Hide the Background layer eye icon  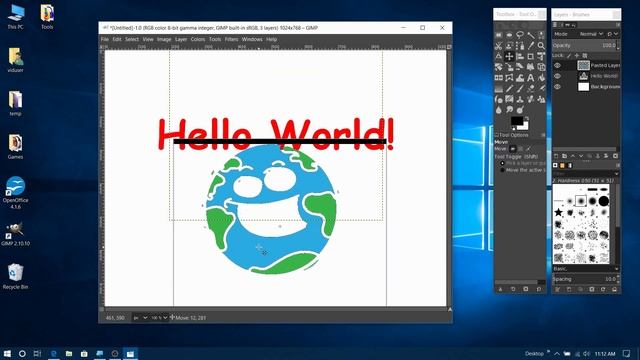pos(557,87)
